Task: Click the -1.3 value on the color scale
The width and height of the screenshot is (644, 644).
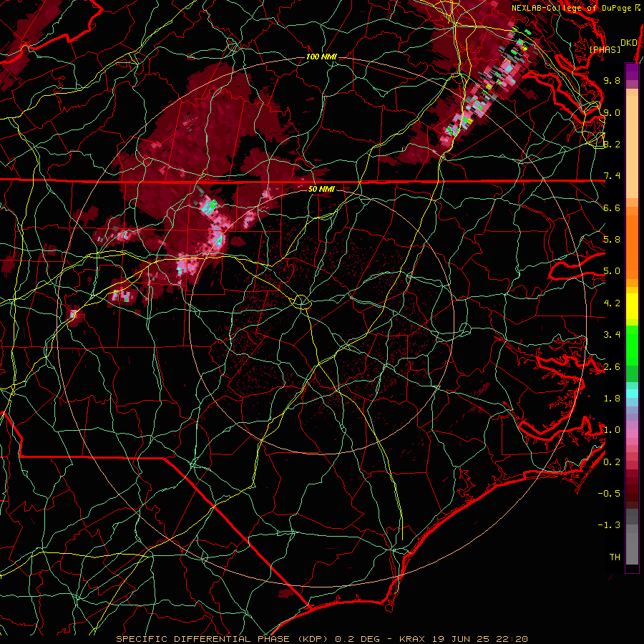Action: (x=609, y=525)
